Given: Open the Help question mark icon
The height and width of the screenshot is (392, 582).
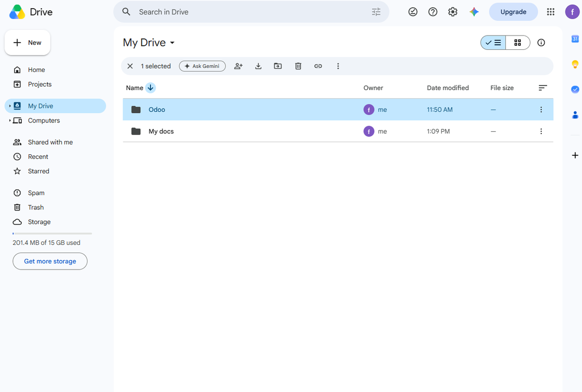Looking at the screenshot, I should click(433, 12).
